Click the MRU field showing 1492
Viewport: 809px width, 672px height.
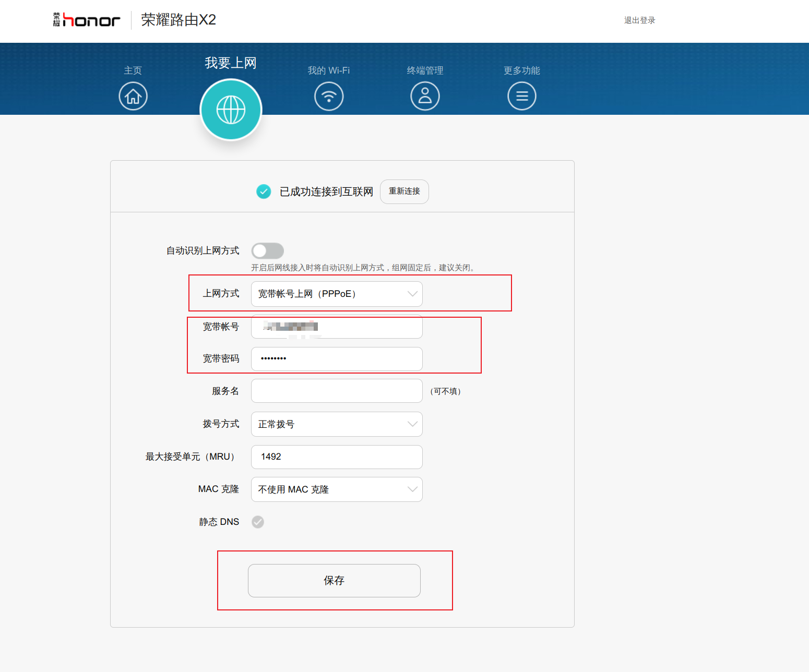[337, 457]
